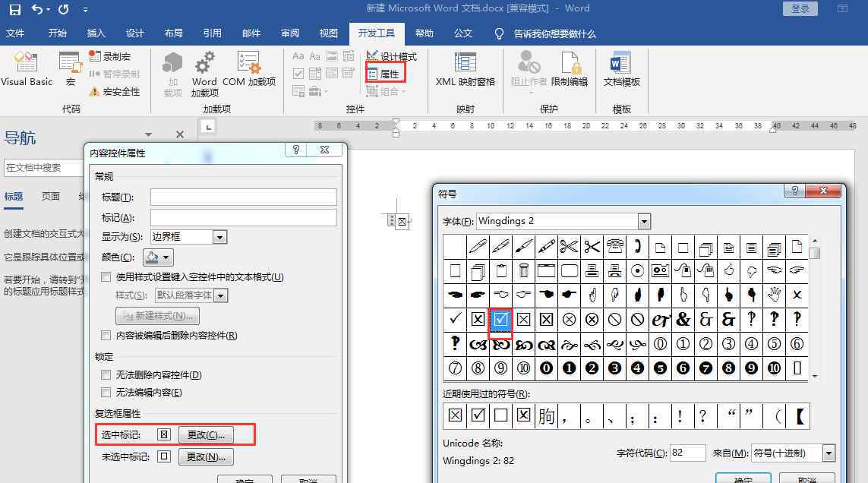Open the 文件 tab
This screenshot has height=483, width=868.
coord(15,33)
